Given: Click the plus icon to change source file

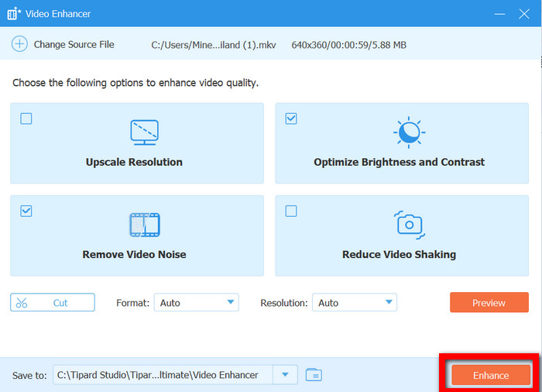Looking at the screenshot, I should tap(19, 45).
